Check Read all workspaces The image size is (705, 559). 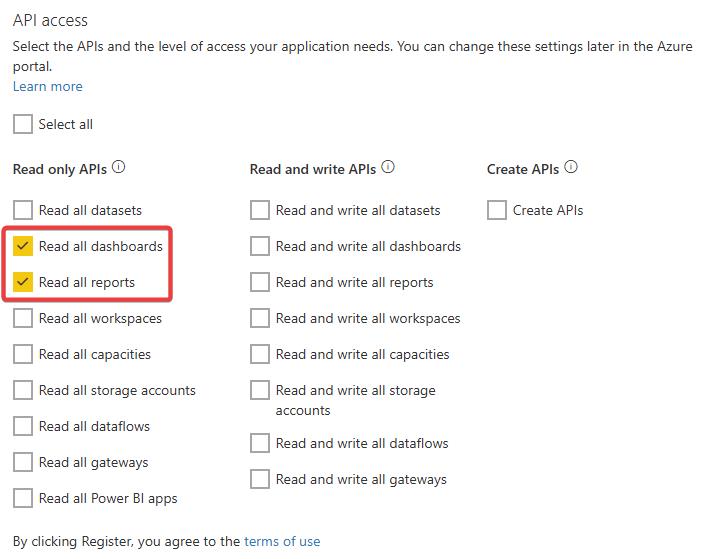click(23, 318)
